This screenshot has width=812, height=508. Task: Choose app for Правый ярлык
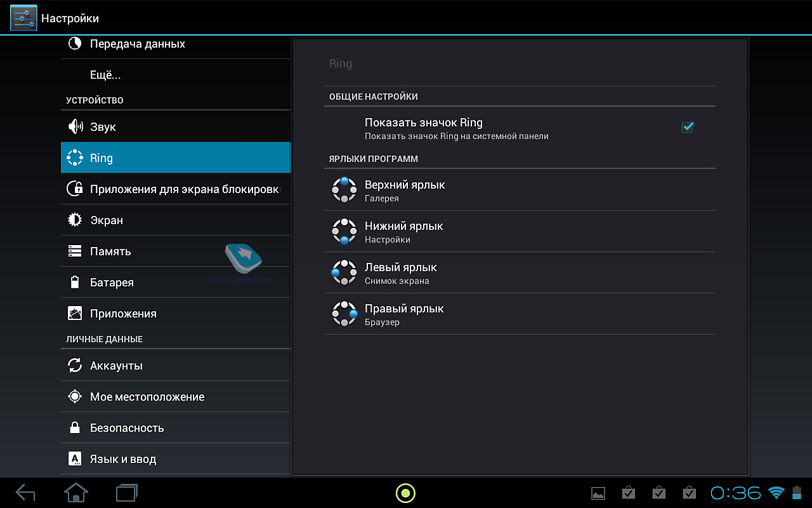tap(520, 314)
